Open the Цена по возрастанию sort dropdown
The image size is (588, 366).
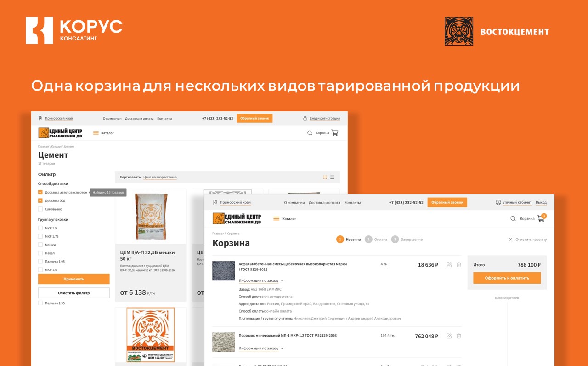(x=160, y=177)
